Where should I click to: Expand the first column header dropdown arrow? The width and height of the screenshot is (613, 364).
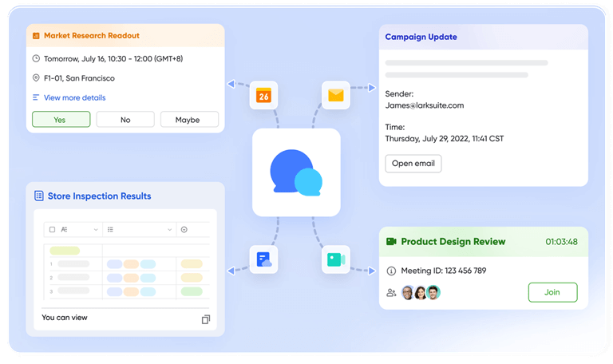pyautogui.click(x=96, y=230)
